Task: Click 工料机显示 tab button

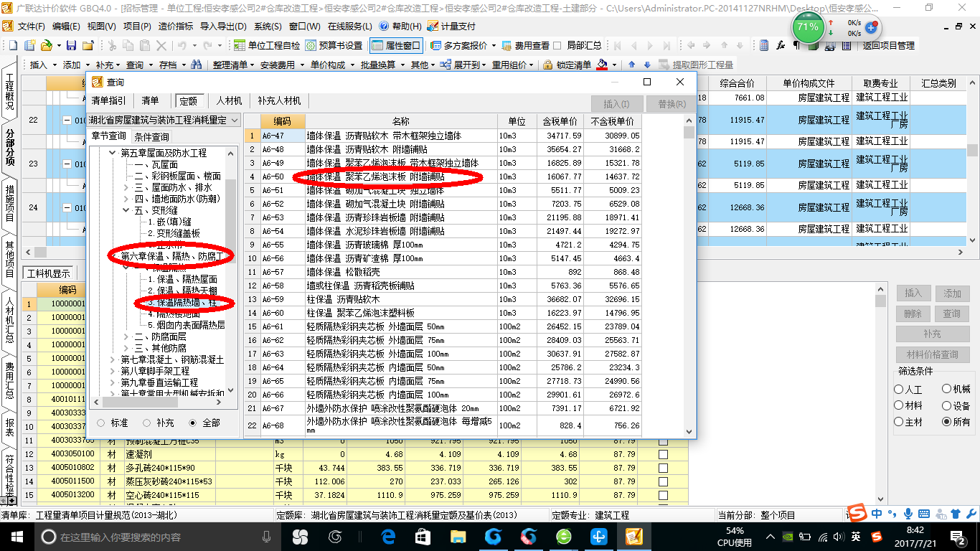Action: tap(49, 273)
